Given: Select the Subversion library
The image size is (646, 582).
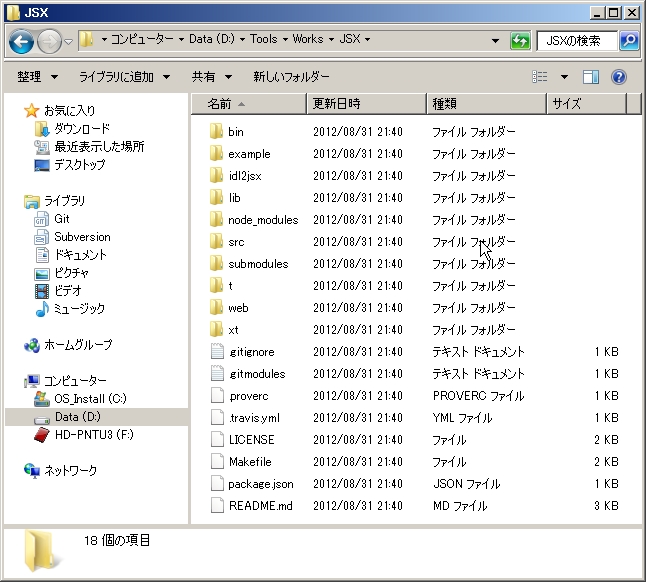Looking at the screenshot, I should pos(82,237).
